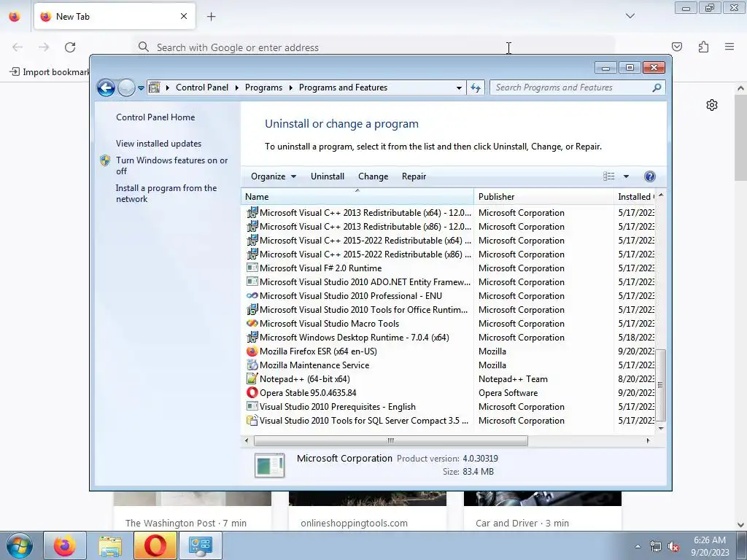
Task: Click the change view icon
Action: point(609,176)
